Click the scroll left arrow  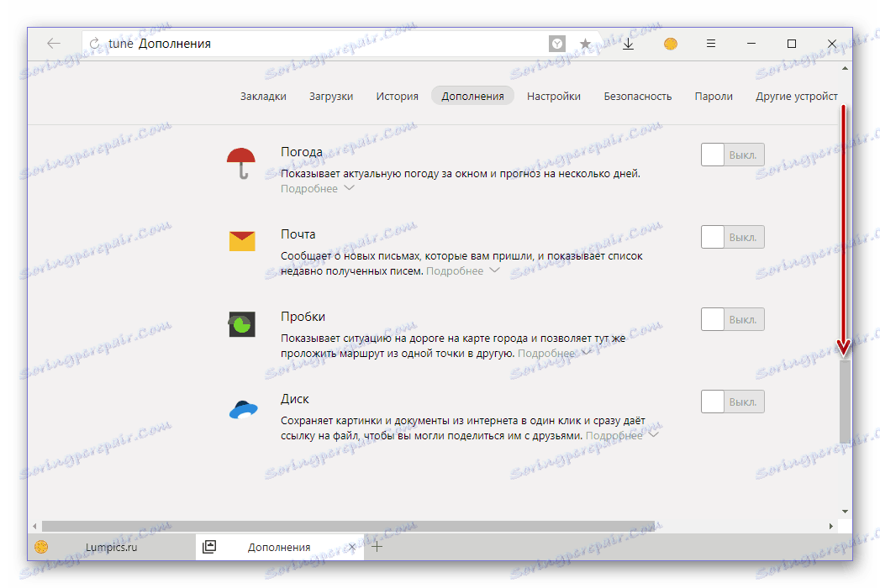[x=34, y=527]
